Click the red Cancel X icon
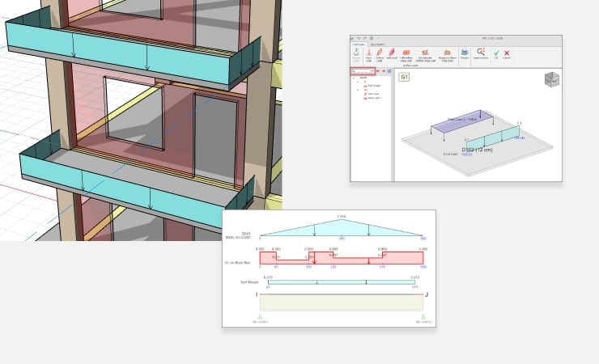599x364 pixels. (507, 54)
